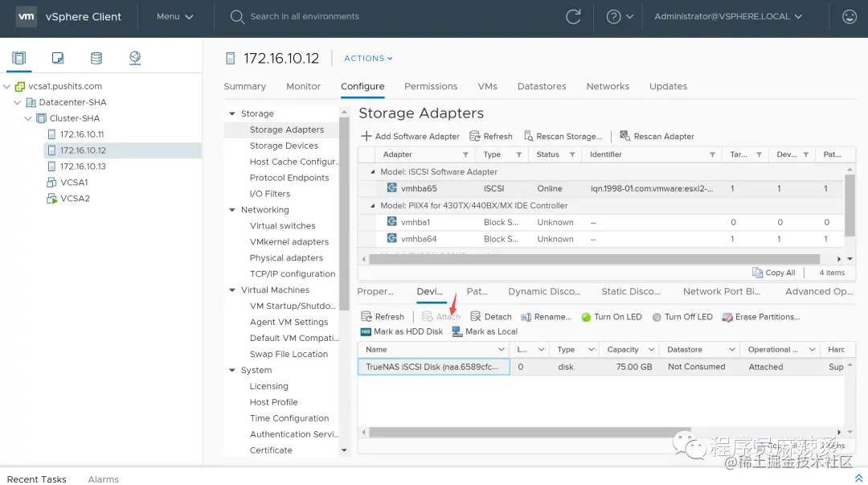868x485 pixels.
Task: Collapse Datacenter-SHA tree node
Action: pos(17,102)
